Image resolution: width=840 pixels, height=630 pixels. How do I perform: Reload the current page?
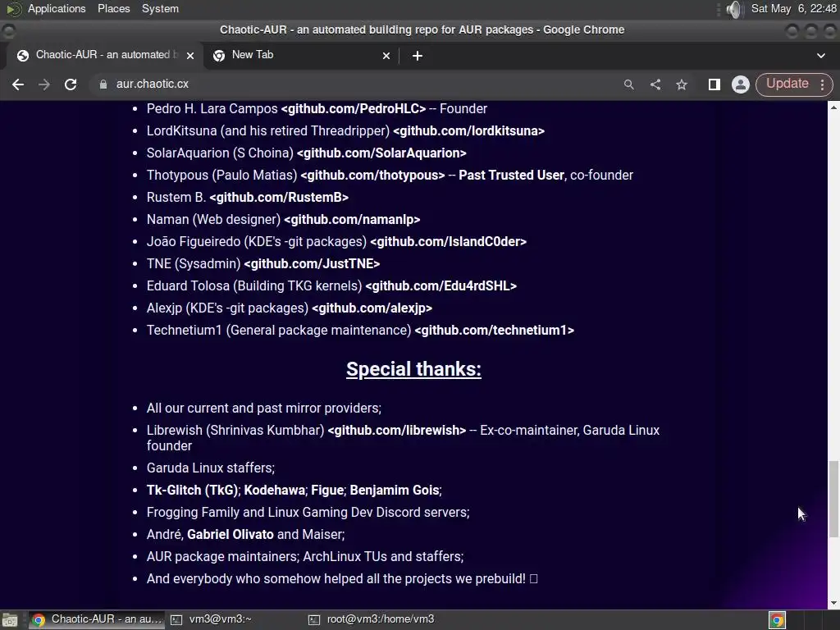pos(71,84)
